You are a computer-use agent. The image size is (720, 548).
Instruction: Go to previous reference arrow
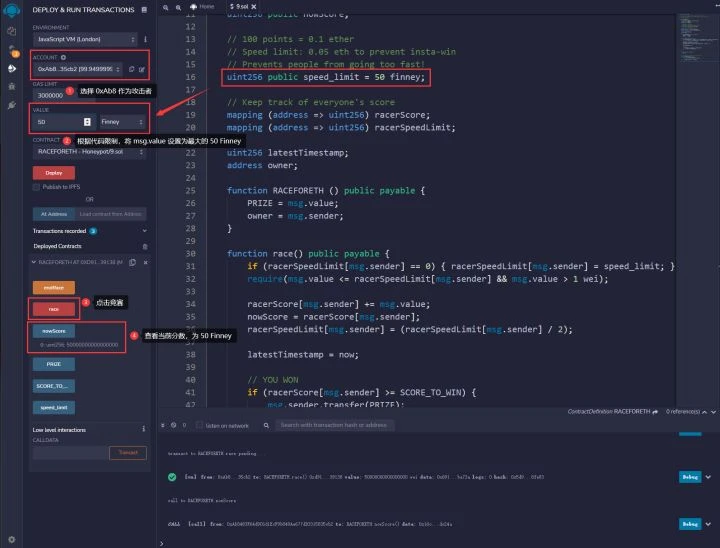click(x=704, y=412)
